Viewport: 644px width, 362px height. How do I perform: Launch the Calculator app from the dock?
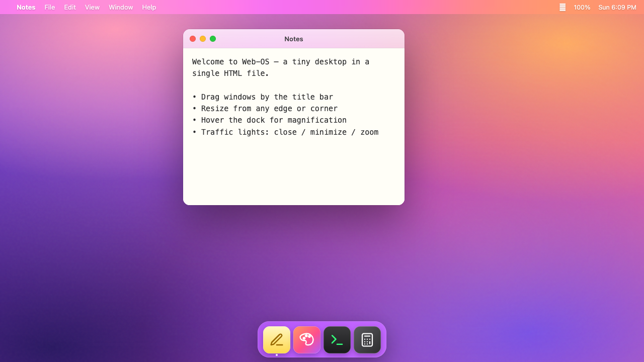367,340
